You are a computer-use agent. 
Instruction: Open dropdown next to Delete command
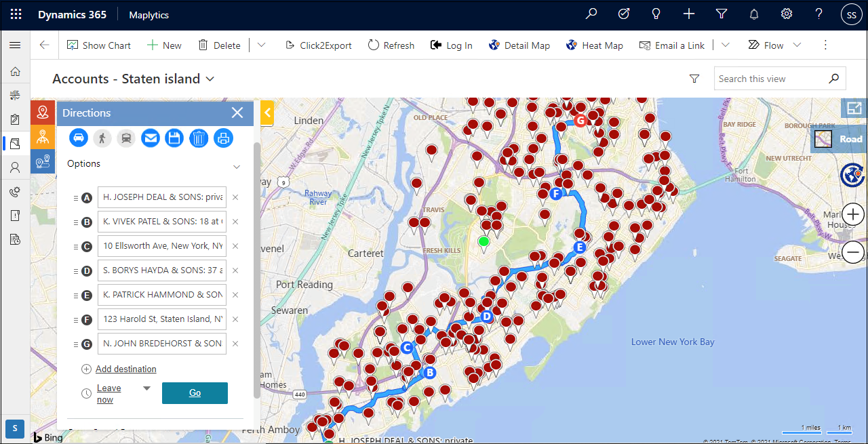[x=261, y=45]
